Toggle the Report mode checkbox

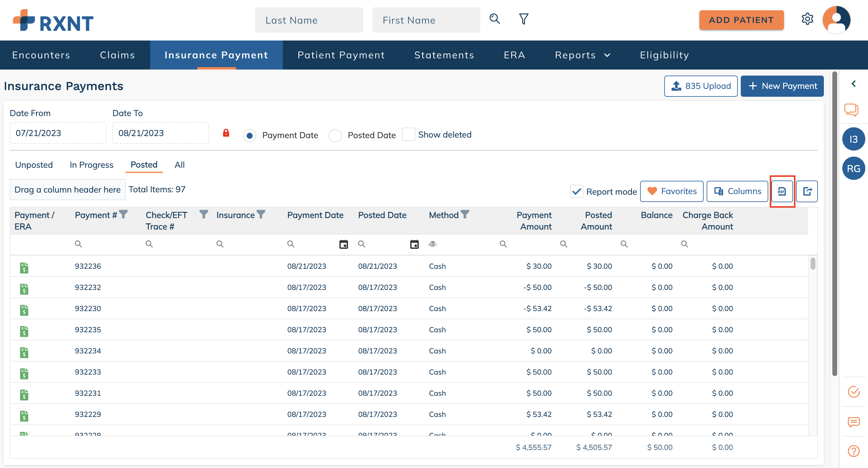click(577, 191)
